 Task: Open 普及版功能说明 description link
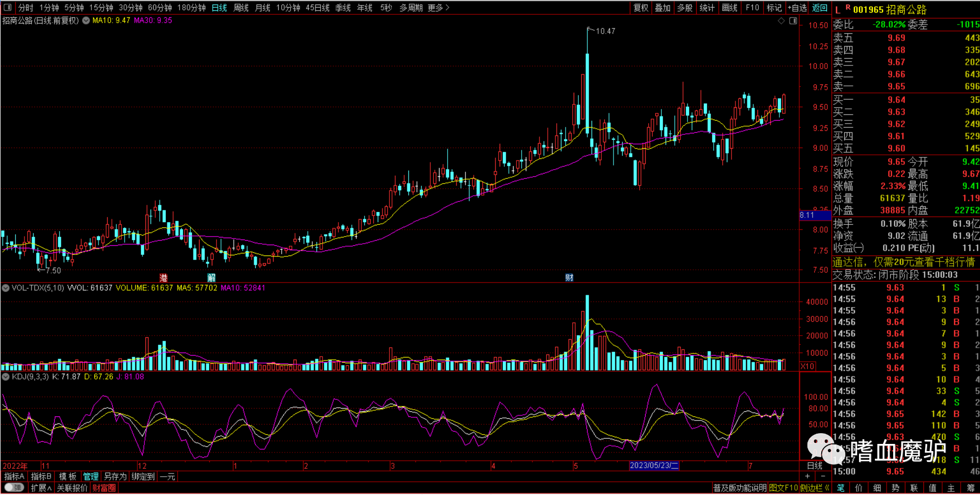740,488
